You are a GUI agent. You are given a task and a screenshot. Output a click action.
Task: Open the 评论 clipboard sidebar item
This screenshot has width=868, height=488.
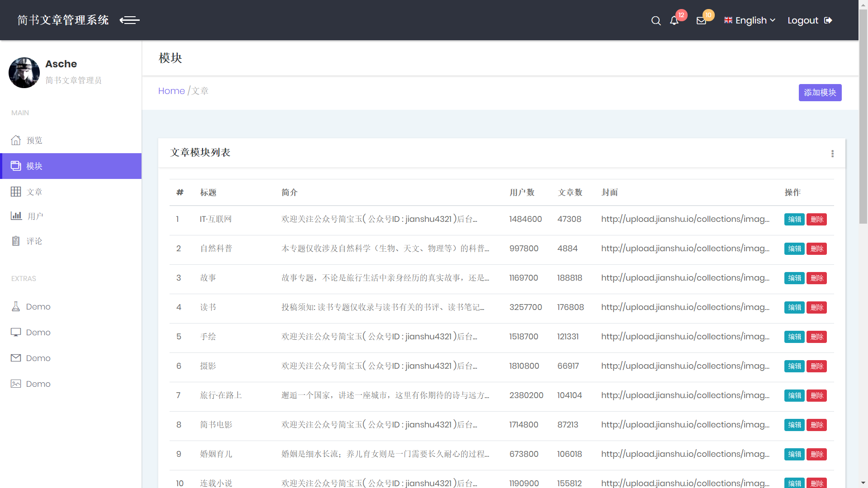pos(34,241)
